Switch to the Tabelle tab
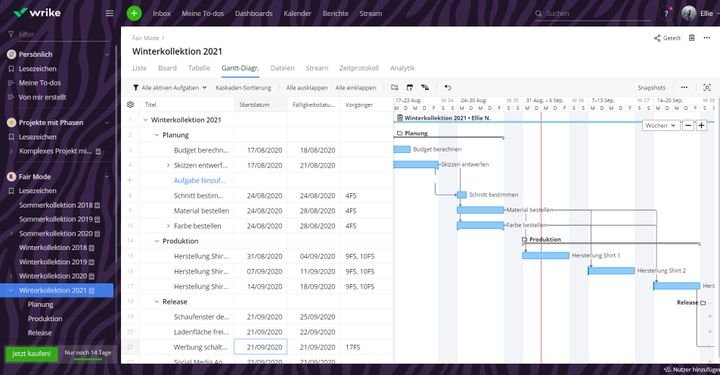Viewport: 720px width, 375px height. point(199,68)
